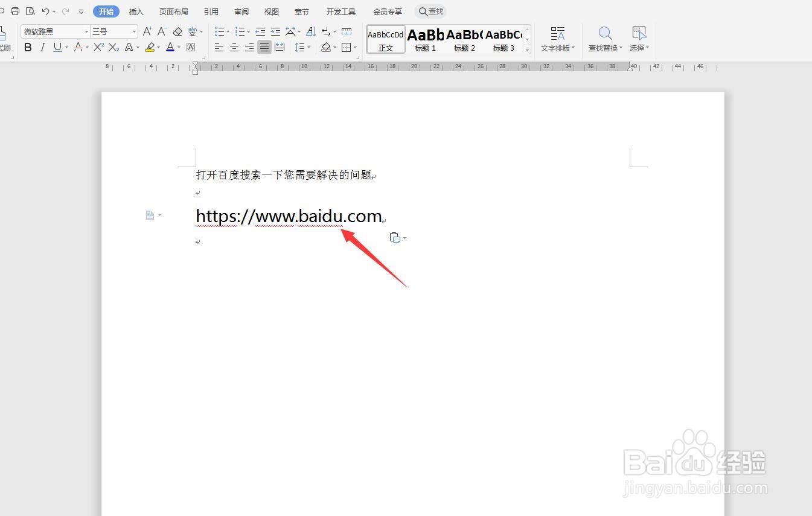
Task: Click the show/hide paragraph marks icon
Action: (x=326, y=31)
